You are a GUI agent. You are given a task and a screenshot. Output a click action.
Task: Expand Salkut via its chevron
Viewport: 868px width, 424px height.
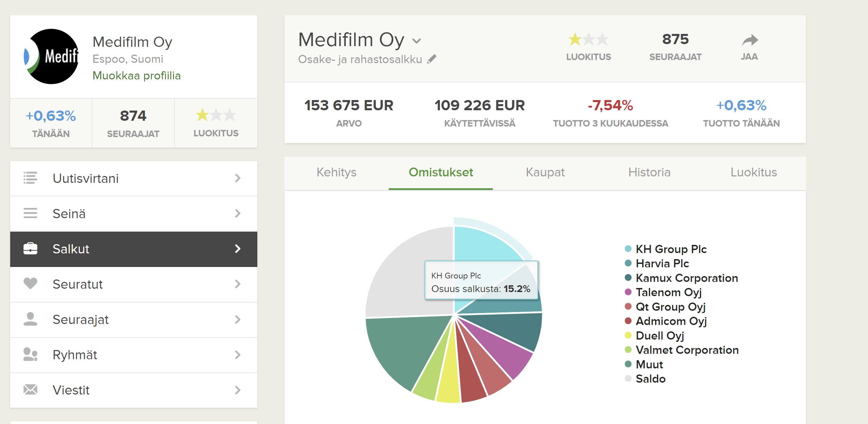(x=238, y=249)
